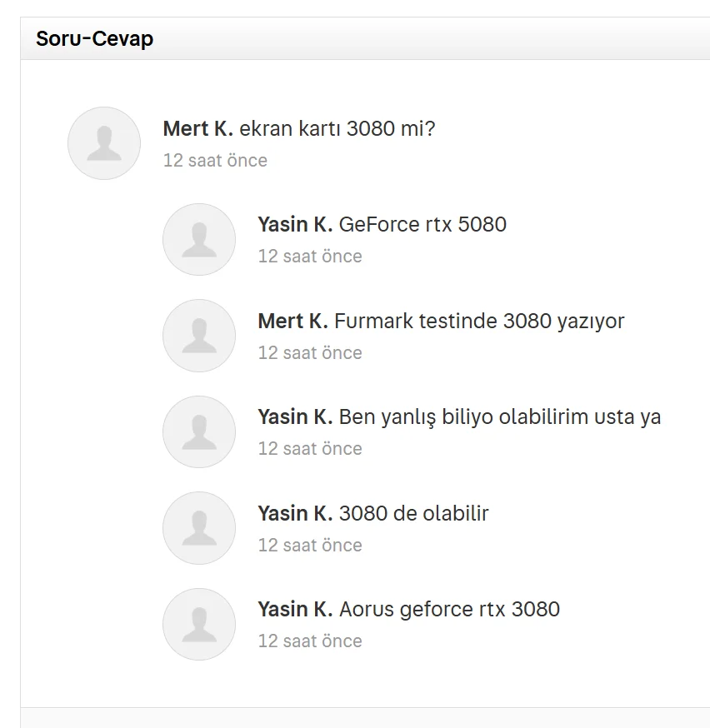Viewport: 710px width, 728px height.
Task: Click avatar beside 'Aorus geforce rtx 3080'
Action: [199, 625]
